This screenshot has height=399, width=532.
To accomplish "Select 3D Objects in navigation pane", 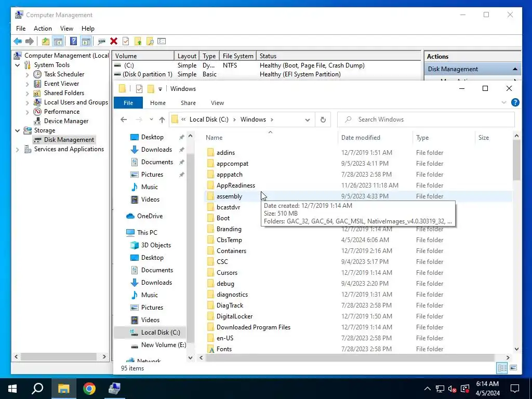I will 156,245.
